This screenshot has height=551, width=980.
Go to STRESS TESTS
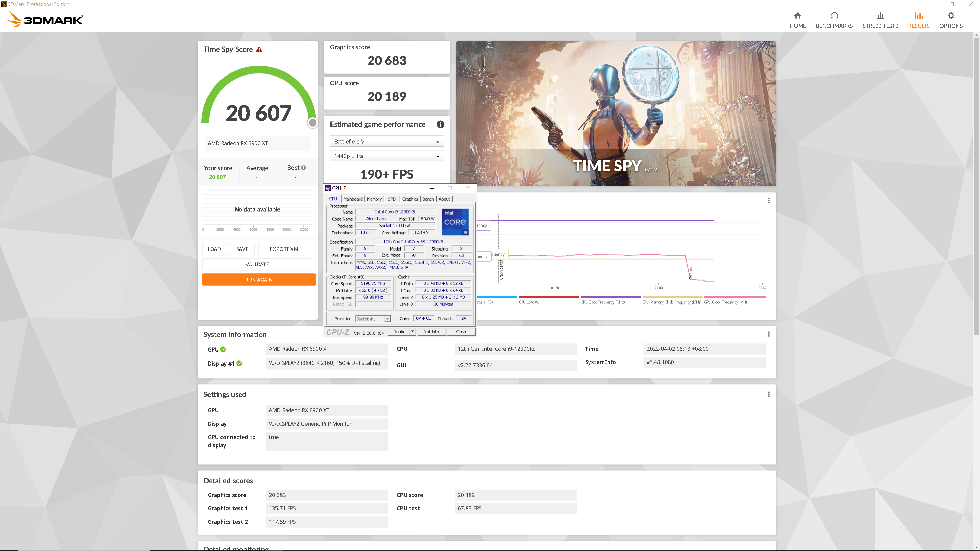880,20
